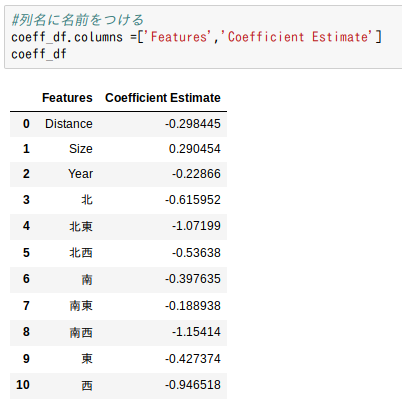The image size is (402, 407).
Task: Click the row index 5
Action: tap(26, 253)
